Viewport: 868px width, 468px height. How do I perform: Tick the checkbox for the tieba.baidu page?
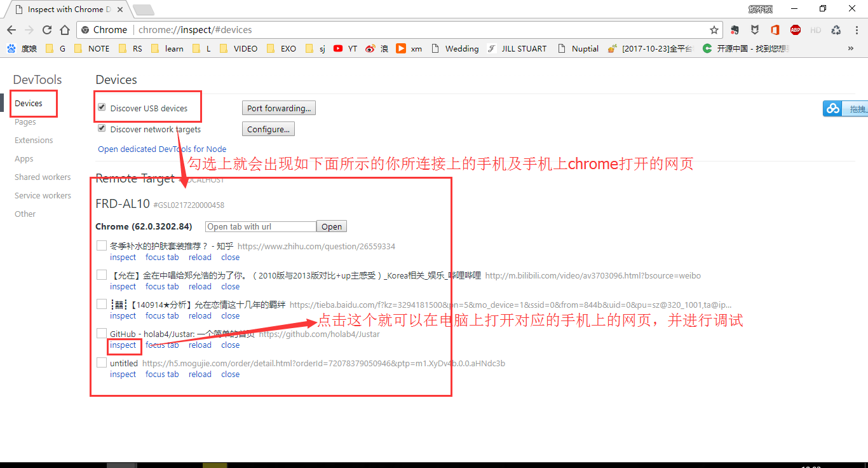[102, 304]
